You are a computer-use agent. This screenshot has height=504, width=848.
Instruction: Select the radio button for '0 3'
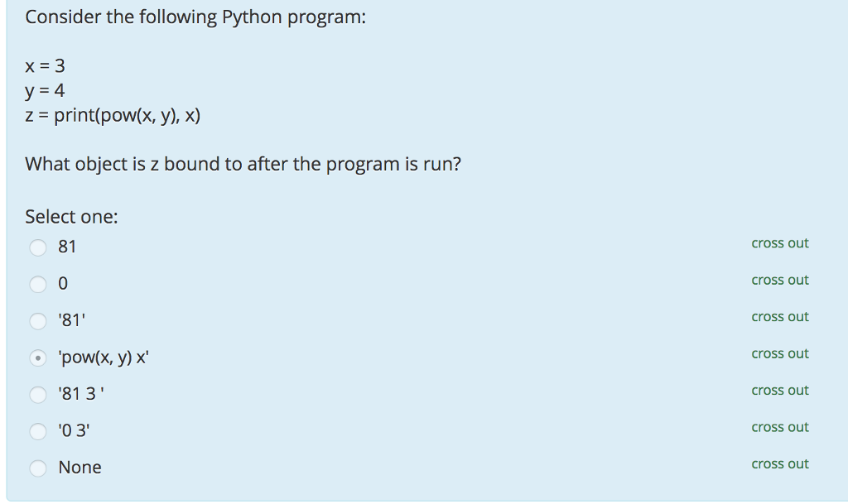coord(38,431)
